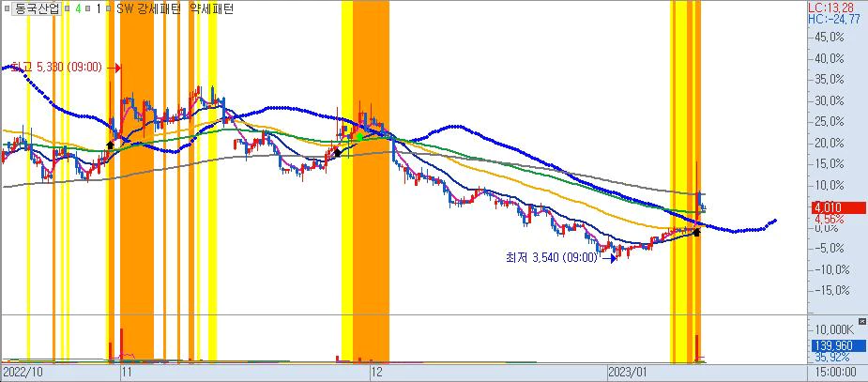Click the 동국산업 stock name button

[36, 8]
